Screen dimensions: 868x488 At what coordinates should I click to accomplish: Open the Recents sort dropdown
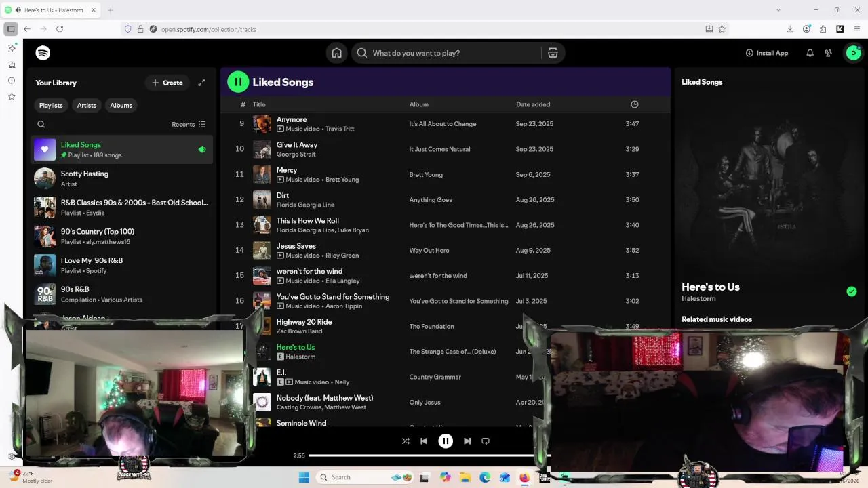click(x=189, y=124)
